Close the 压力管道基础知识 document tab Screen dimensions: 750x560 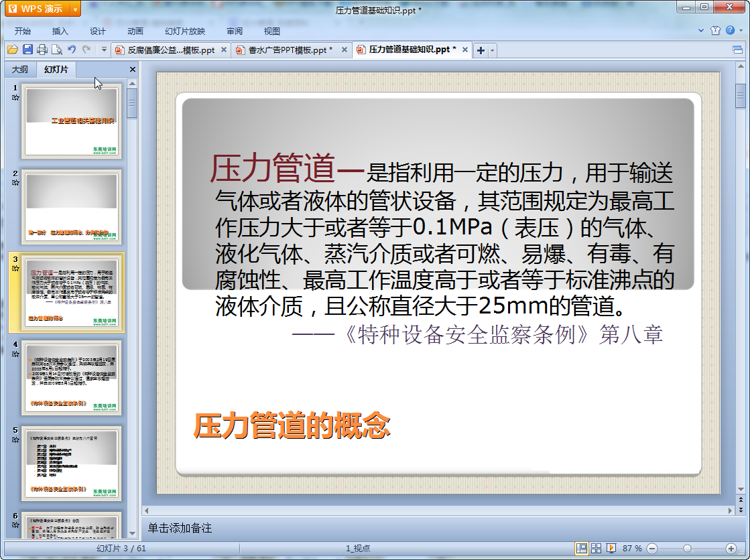(x=465, y=50)
